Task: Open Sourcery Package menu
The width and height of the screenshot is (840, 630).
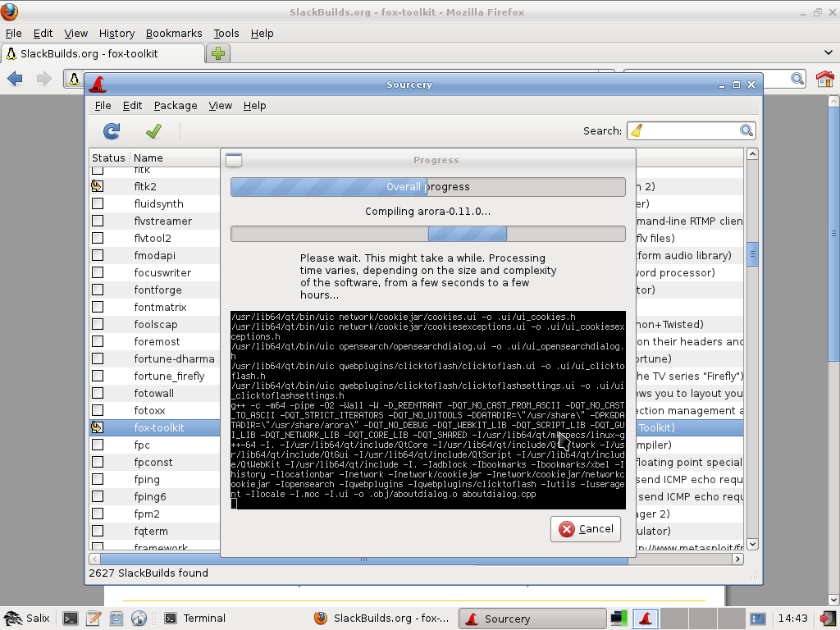Action: (176, 106)
